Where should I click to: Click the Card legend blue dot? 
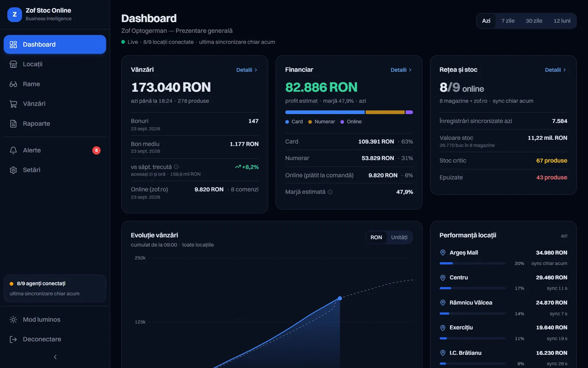[x=287, y=122]
